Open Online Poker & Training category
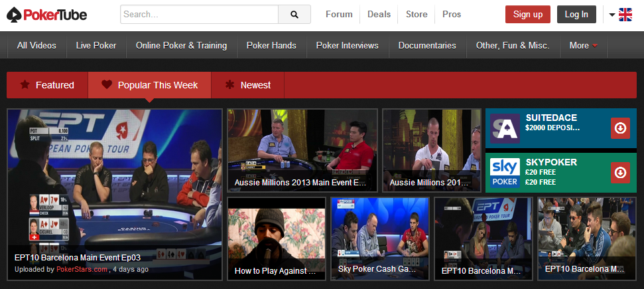644x289 pixels. (181, 46)
